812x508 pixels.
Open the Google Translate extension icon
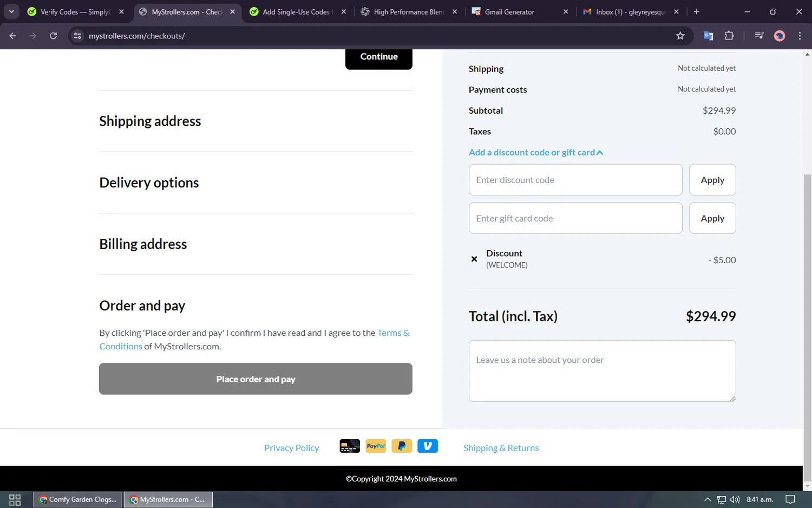coord(708,36)
